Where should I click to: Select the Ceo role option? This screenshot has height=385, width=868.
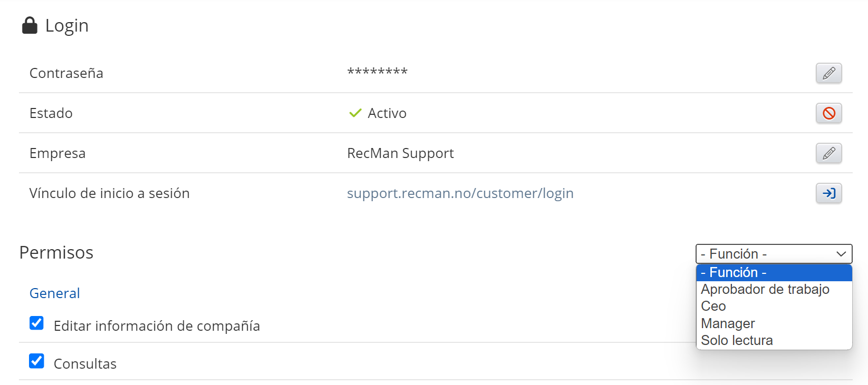[713, 306]
